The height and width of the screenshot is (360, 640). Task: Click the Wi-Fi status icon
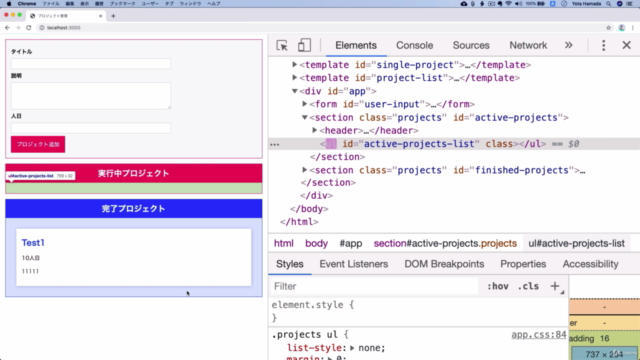pyautogui.click(x=508, y=4)
